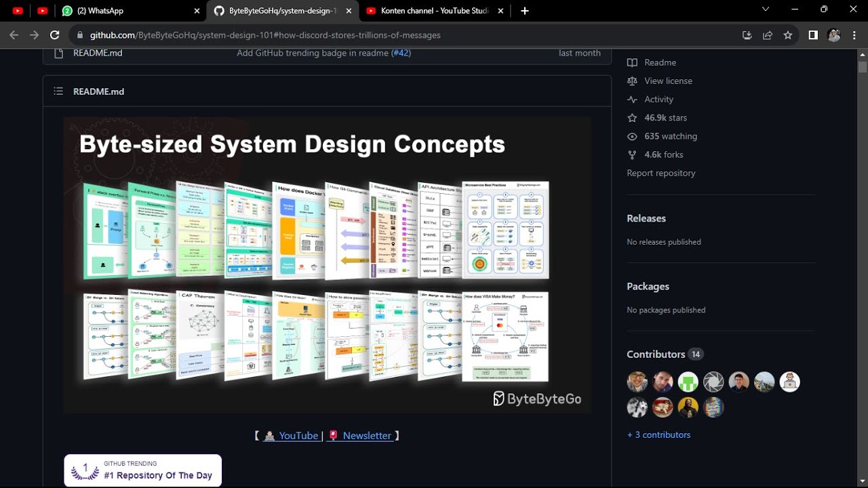Open the tab search chevron dropdown
This screenshot has width=868, height=488.
pyautogui.click(x=766, y=9)
